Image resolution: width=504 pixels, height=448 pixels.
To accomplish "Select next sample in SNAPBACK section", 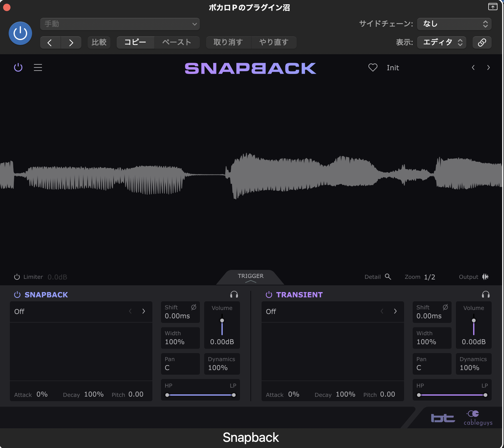I will [144, 311].
